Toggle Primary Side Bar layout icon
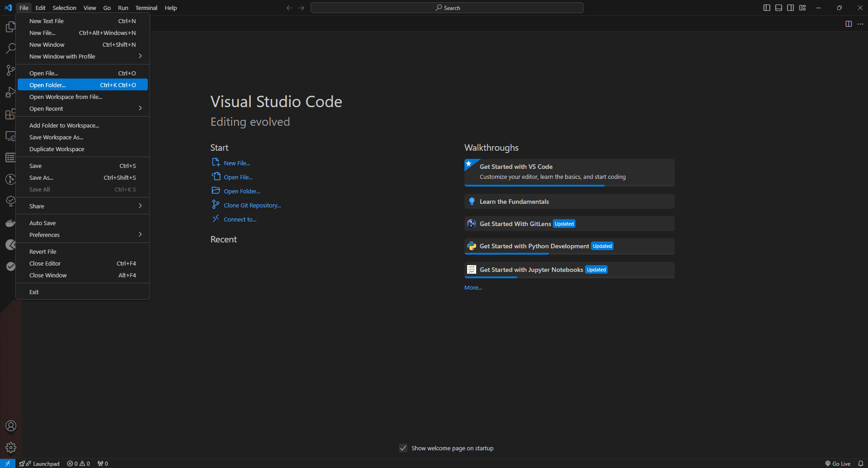 tap(767, 8)
